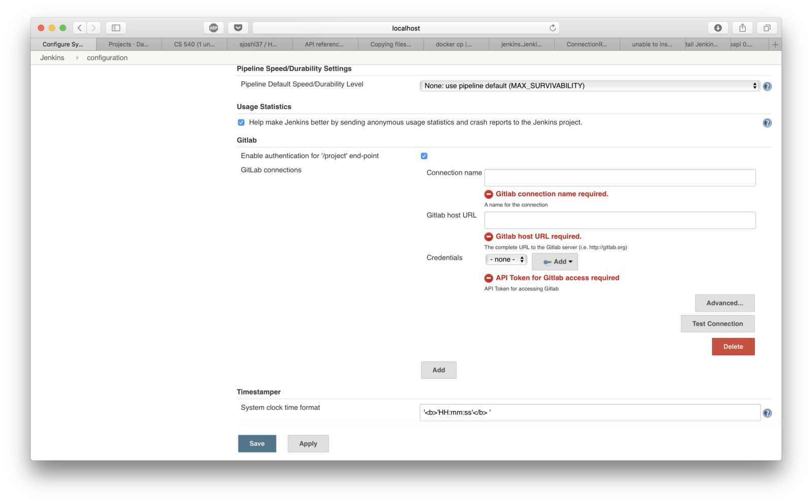Focus the Gitlab host URL field

click(x=620, y=220)
